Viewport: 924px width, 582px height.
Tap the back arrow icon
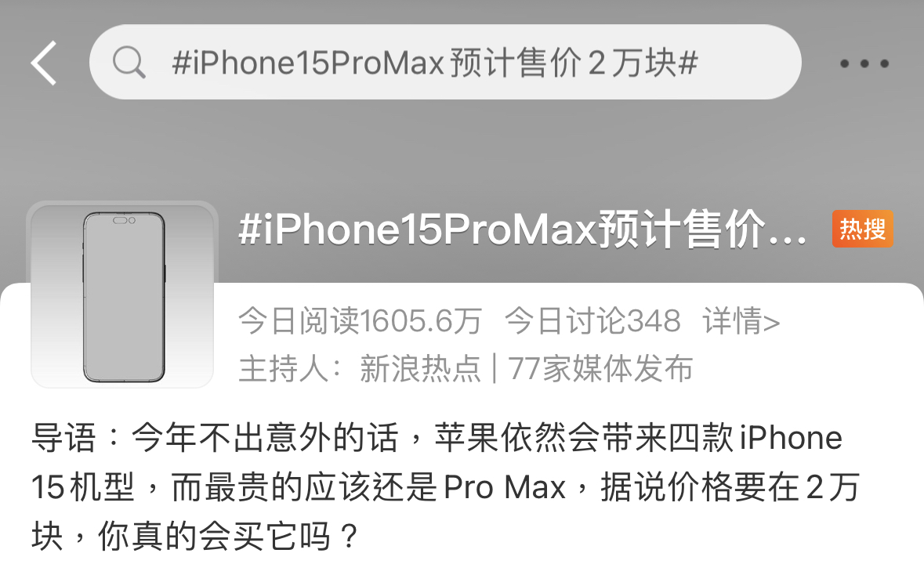coord(44,63)
